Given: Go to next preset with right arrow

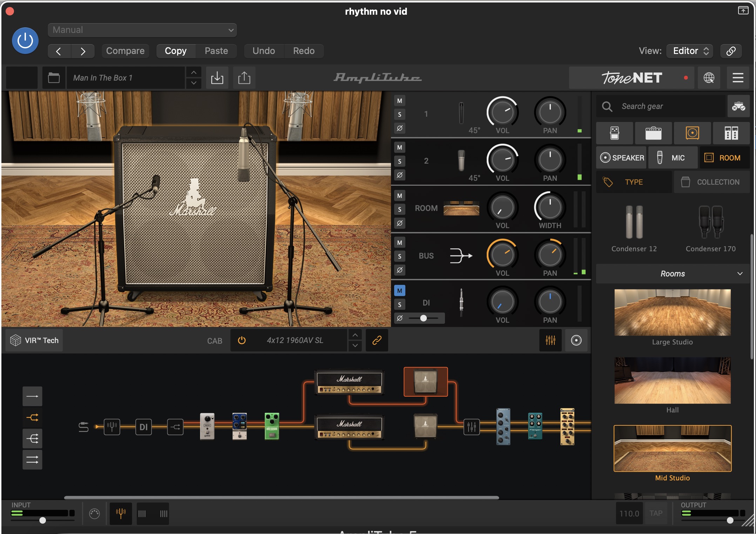Looking at the screenshot, I should 83,51.
